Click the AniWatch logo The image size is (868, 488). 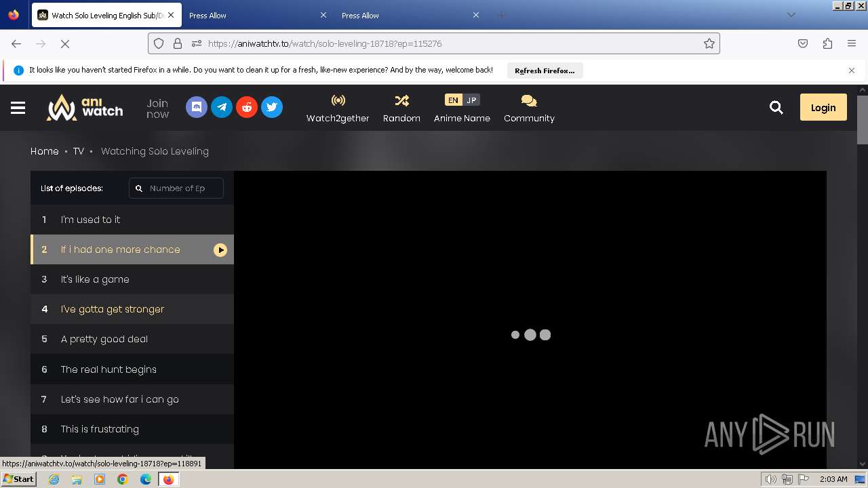click(x=85, y=107)
